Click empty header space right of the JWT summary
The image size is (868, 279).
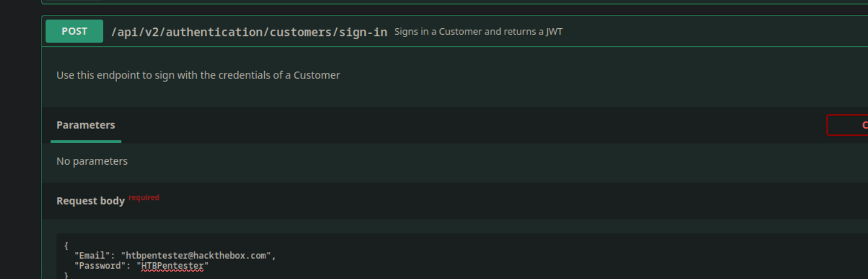pos(692,32)
